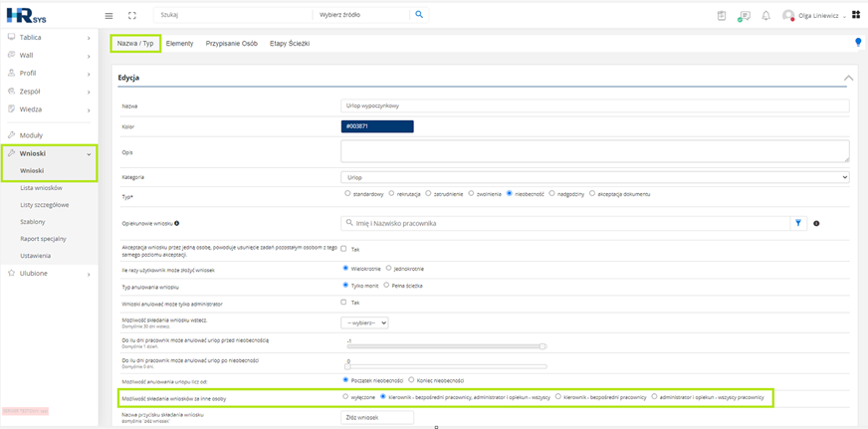
Task: Open Raport specjalny in sidebar
Action: [43, 239]
